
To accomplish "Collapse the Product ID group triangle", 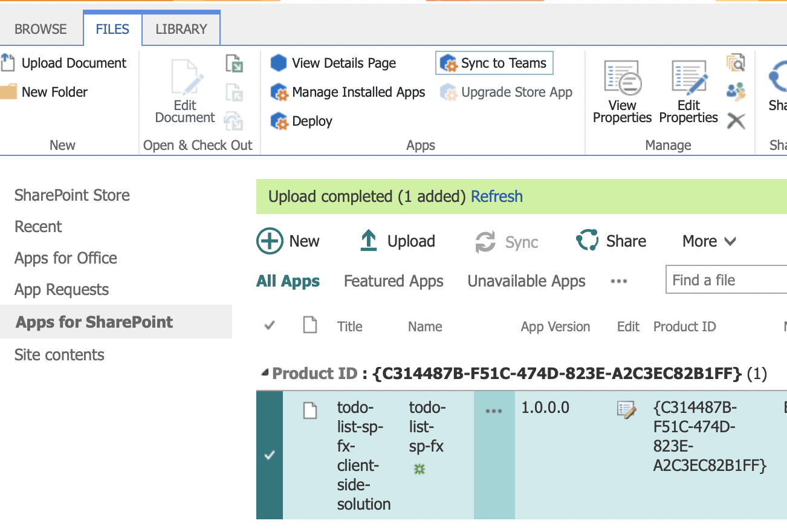I will coord(265,374).
